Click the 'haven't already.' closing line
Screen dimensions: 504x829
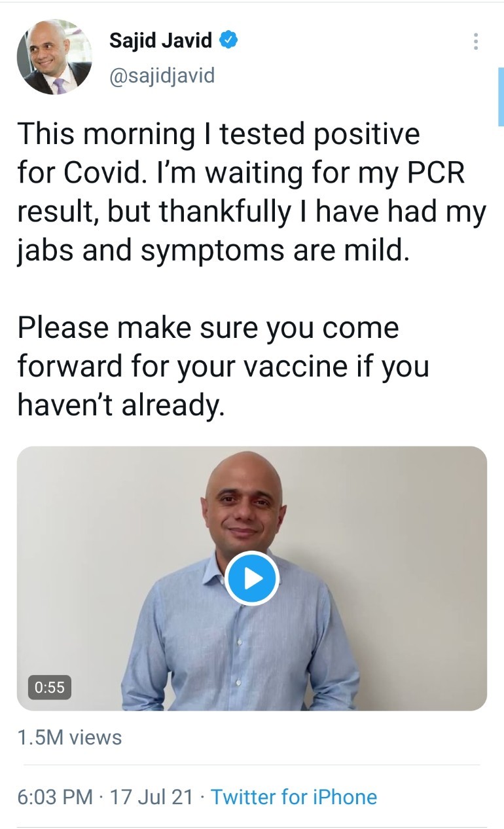121,405
